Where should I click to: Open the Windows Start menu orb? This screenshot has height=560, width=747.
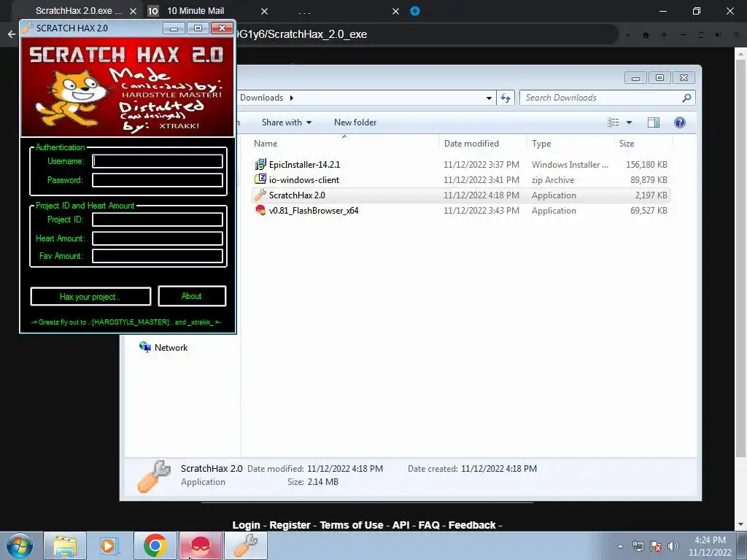pos(20,546)
